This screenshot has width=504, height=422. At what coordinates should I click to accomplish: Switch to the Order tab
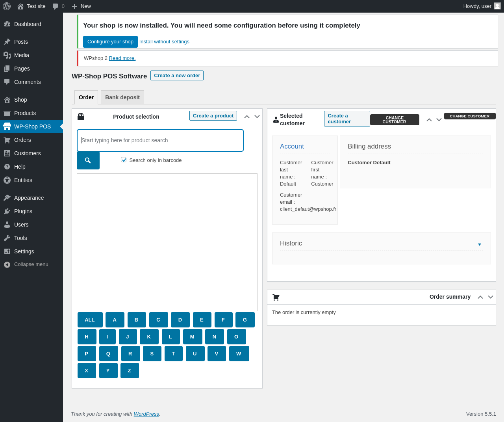(x=86, y=97)
